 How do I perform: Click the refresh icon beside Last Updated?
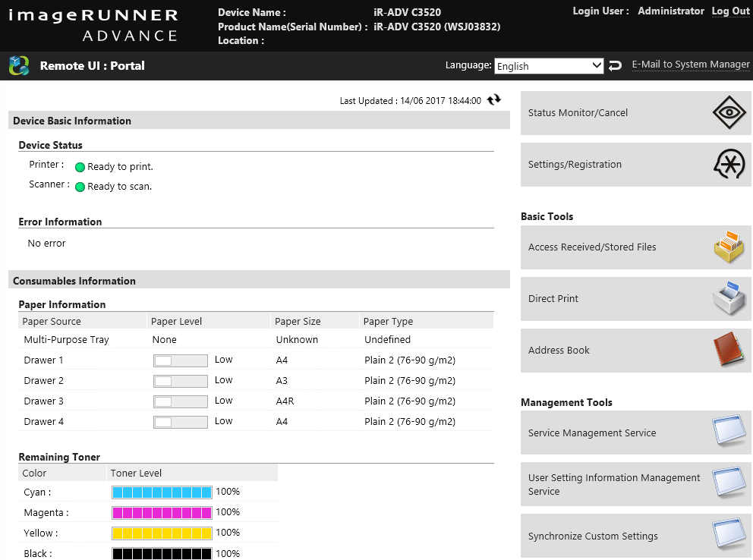(x=494, y=100)
